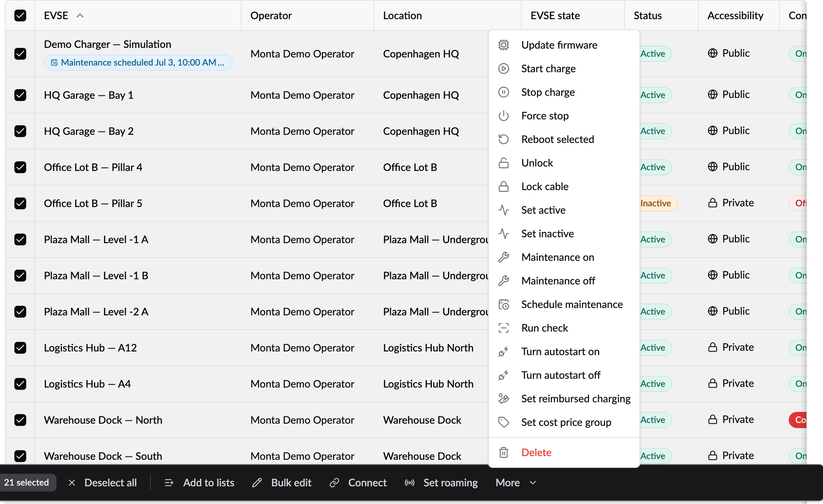Click the Lock cable padlock icon
823x504 pixels.
point(504,186)
